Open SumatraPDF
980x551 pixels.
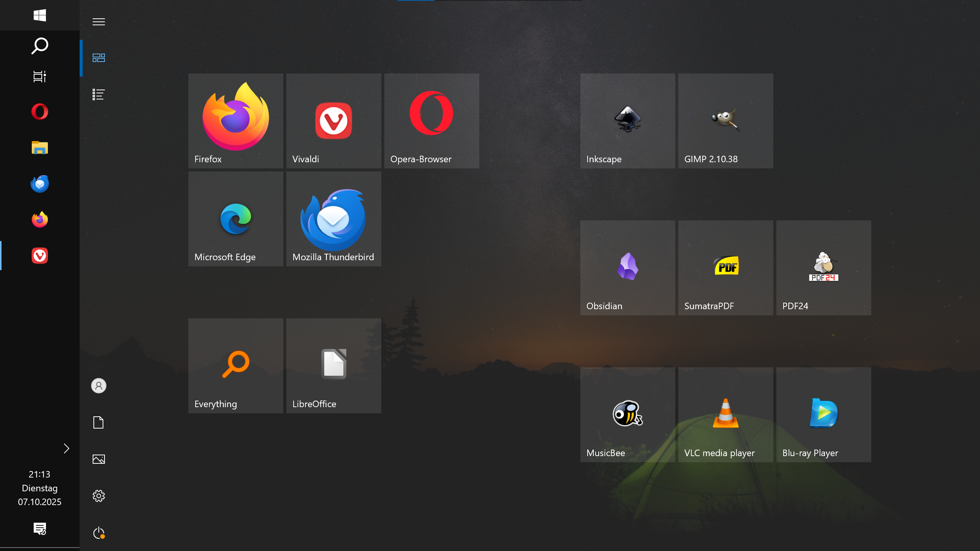click(725, 267)
